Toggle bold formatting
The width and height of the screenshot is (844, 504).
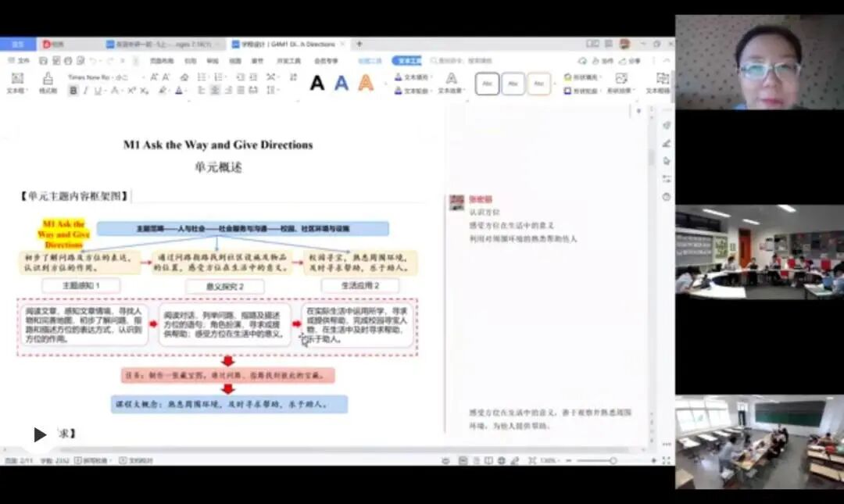click(x=73, y=89)
